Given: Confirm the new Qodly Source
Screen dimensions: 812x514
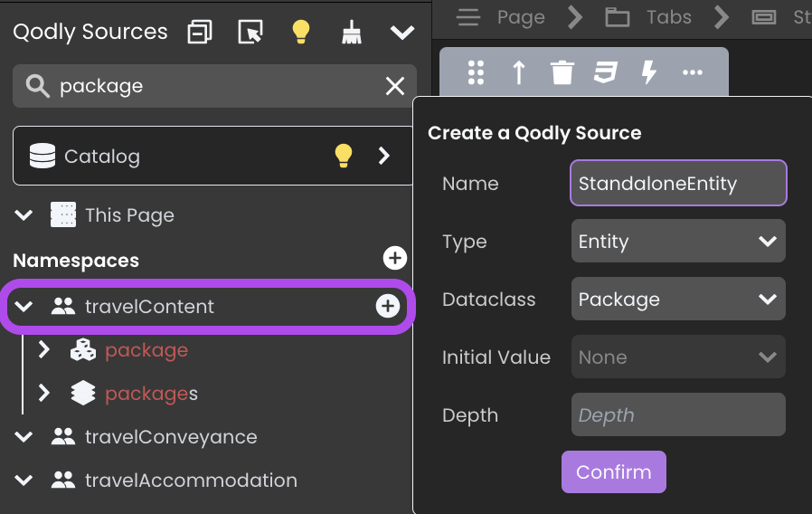Looking at the screenshot, I should [614, 472].
